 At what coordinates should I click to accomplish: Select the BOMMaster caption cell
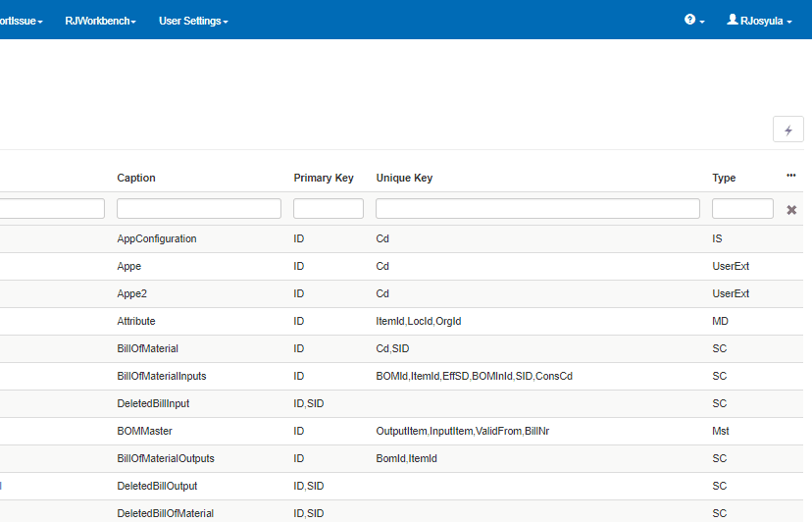[144, 432]
